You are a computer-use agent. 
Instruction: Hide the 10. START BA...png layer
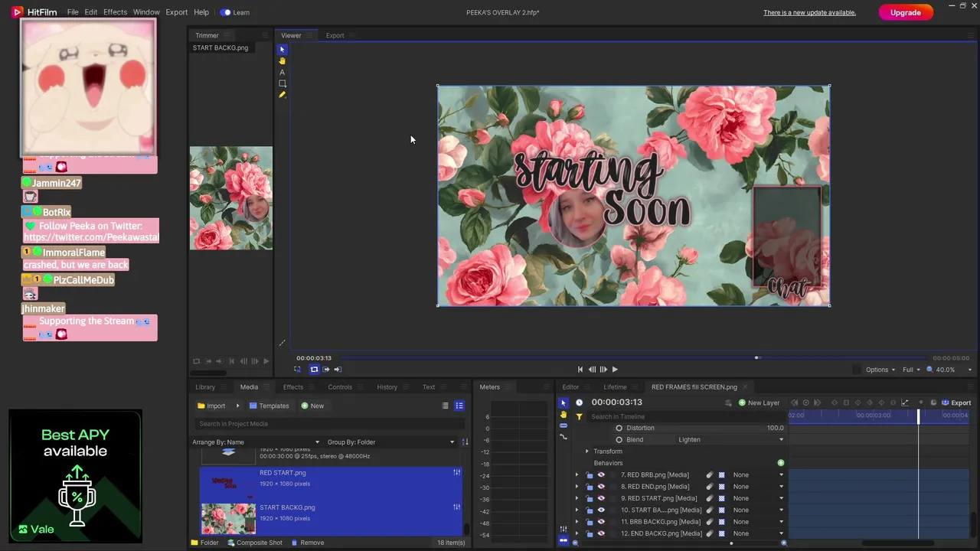click(601, 510)
